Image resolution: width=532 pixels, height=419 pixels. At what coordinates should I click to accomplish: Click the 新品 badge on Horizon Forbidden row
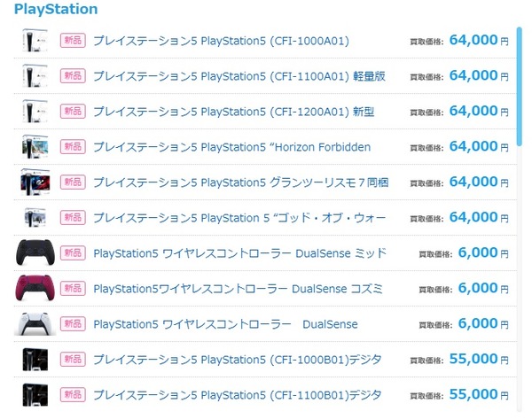point(73,147)
